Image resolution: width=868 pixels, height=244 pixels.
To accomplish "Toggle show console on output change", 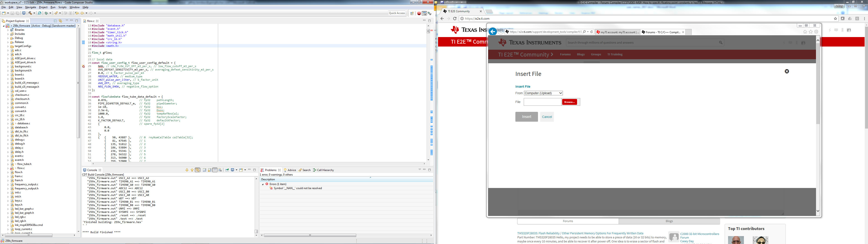I will [x=198, y=170].
